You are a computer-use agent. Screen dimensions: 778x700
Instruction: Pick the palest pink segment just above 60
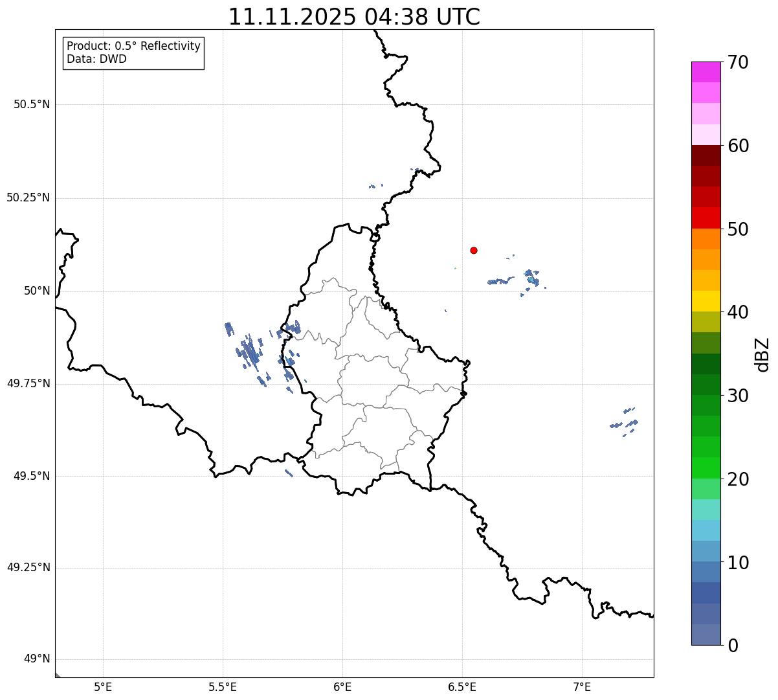tap(706, 135)
